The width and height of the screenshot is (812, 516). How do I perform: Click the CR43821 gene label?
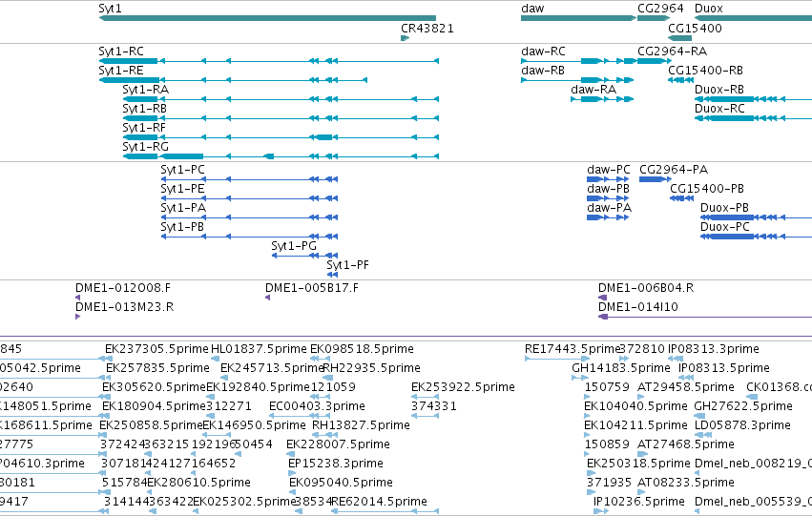coord(427,29)
